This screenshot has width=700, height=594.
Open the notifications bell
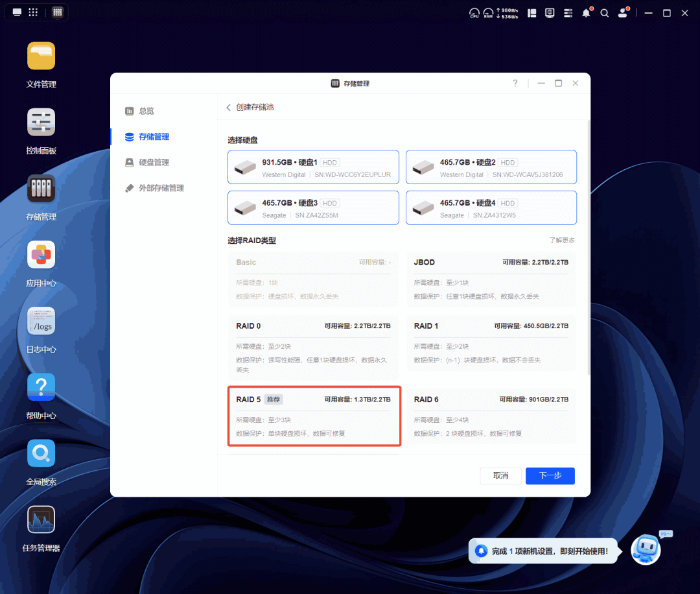pos(586,13)
